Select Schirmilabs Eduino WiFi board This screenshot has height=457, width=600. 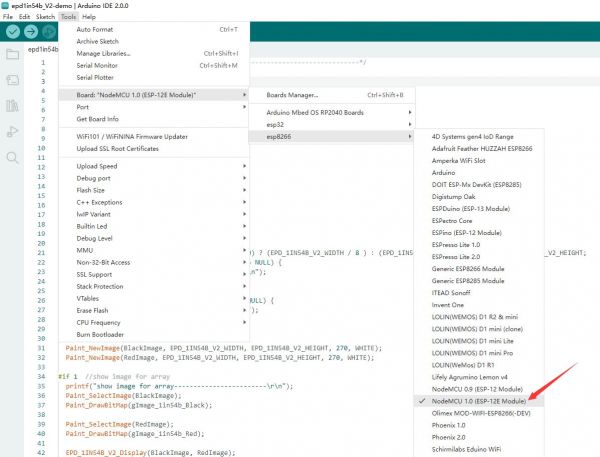[479, 449]
